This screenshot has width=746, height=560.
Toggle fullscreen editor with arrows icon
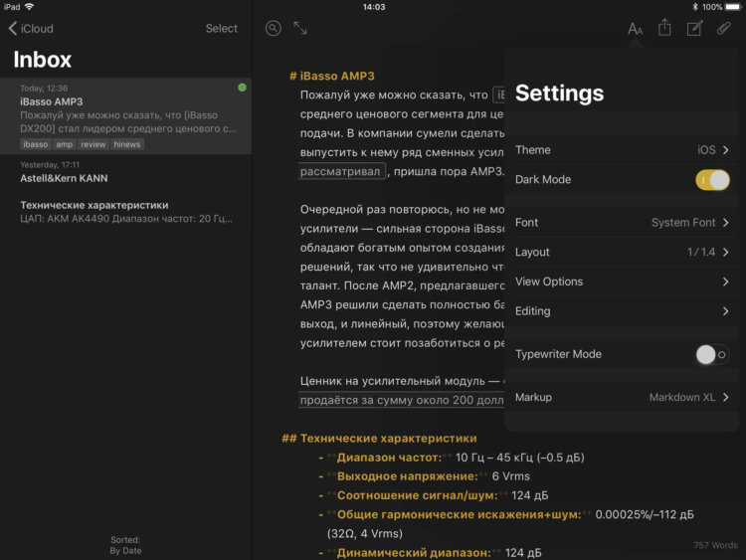[x=300, y=29]
